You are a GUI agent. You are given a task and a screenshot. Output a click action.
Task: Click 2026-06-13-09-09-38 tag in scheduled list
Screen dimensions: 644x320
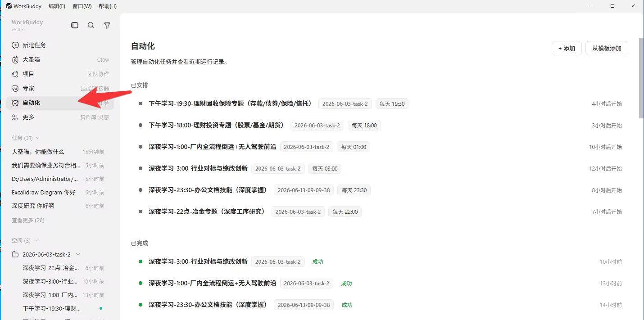[x=304, y=190]
